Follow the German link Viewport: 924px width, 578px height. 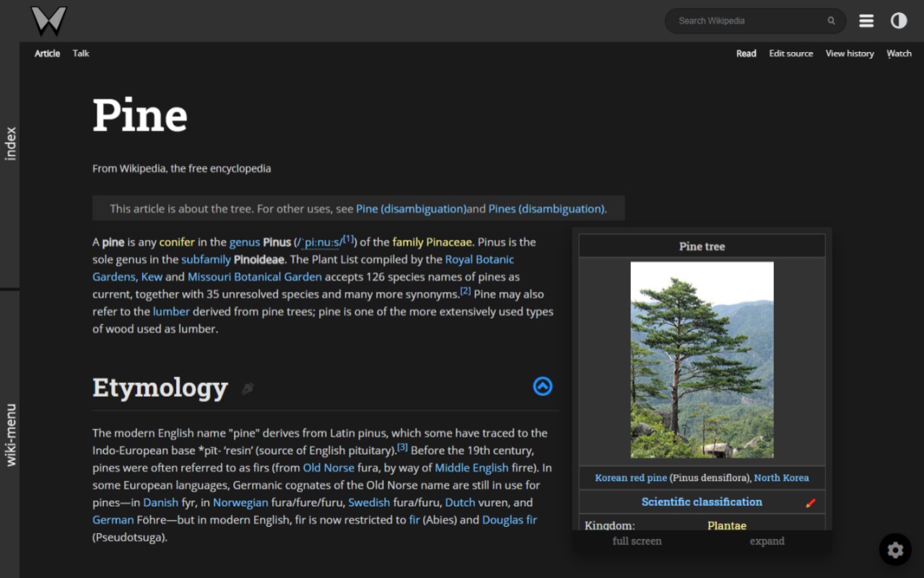[x=113, y=519]
